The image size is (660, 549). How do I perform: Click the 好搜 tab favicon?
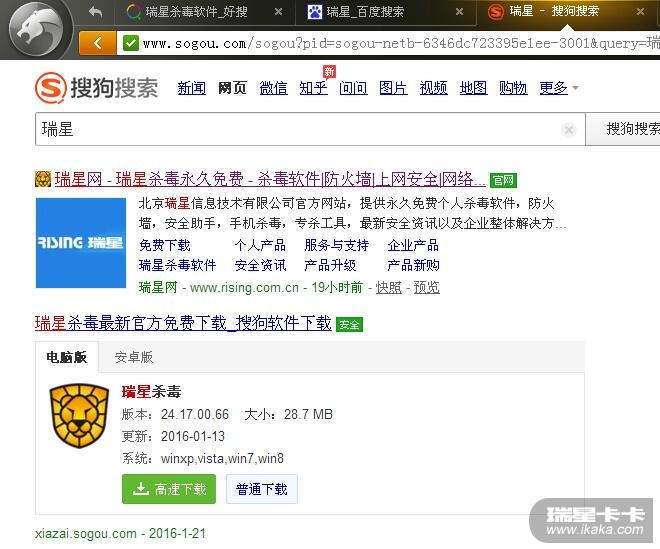134,12
